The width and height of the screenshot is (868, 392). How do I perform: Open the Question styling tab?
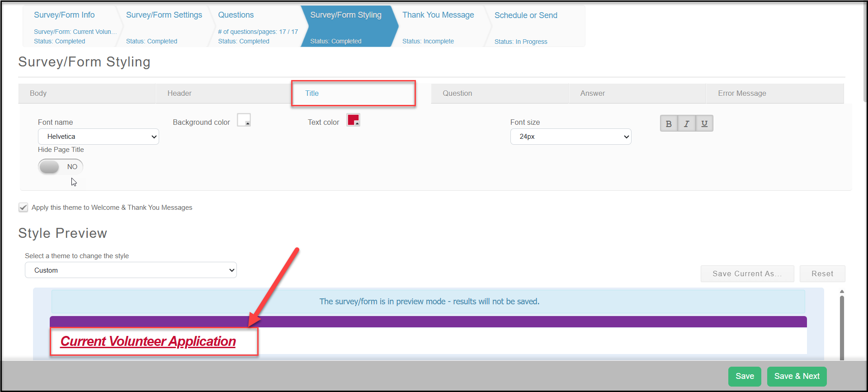[500, 93]
